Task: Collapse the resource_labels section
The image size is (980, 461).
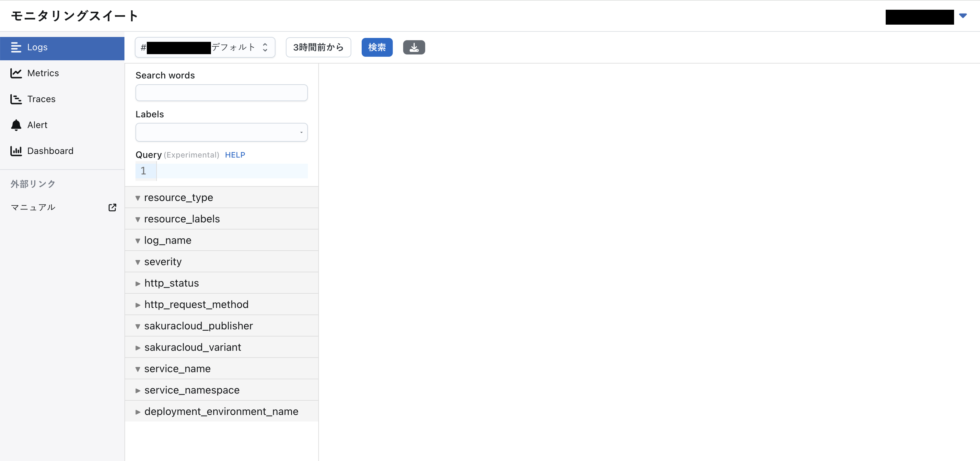Action: [x=221, y=219]
